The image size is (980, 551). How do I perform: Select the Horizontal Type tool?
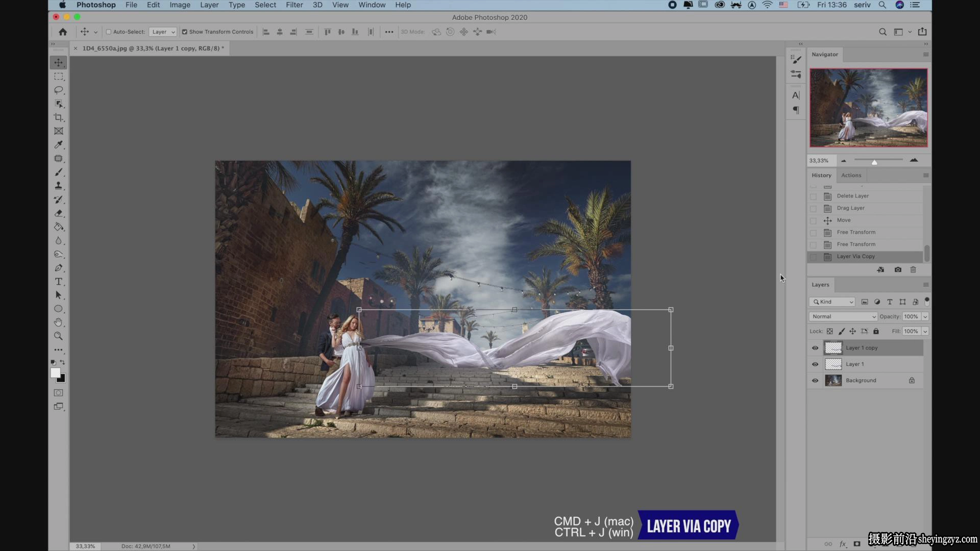coord(59,282)
